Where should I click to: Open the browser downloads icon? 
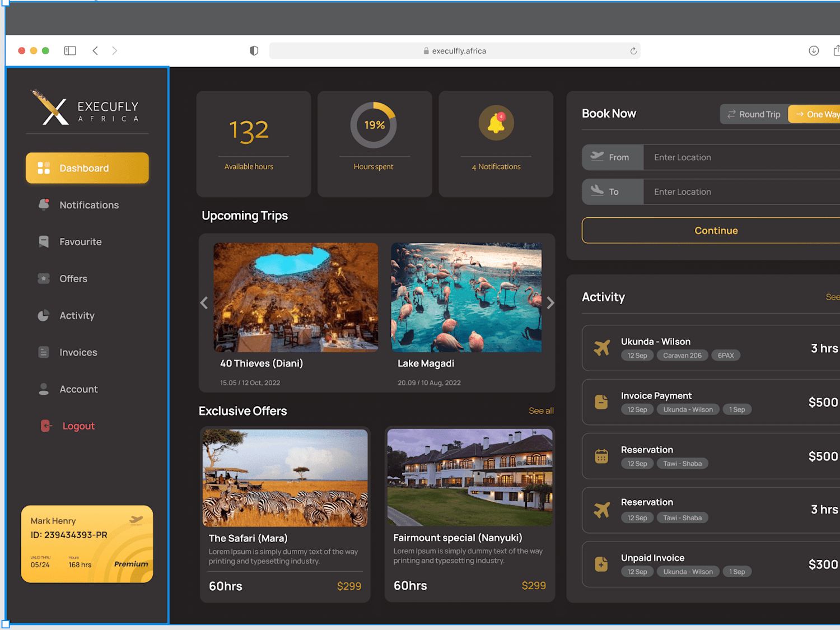coord(814,51)
